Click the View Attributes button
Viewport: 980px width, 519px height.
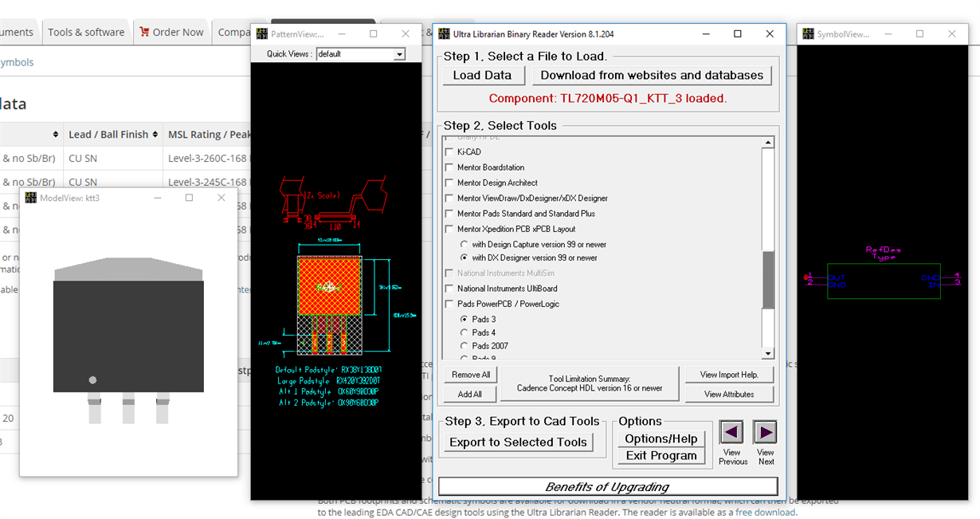coord(729,394)
